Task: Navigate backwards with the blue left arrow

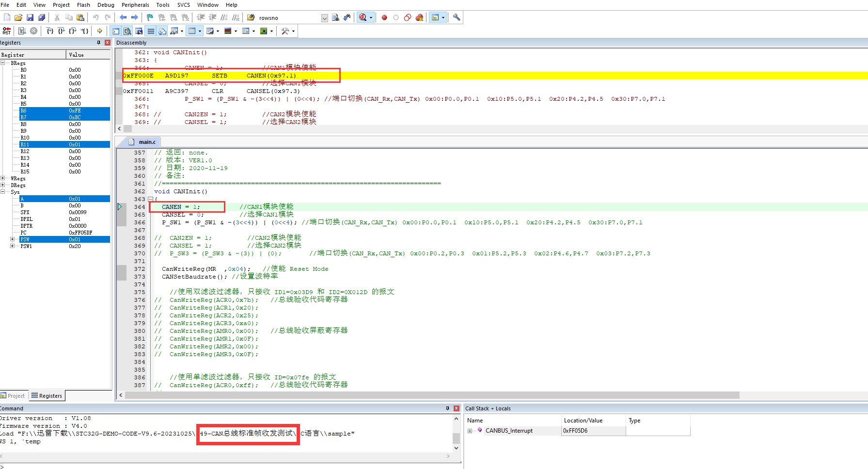Action: (123, 17)
